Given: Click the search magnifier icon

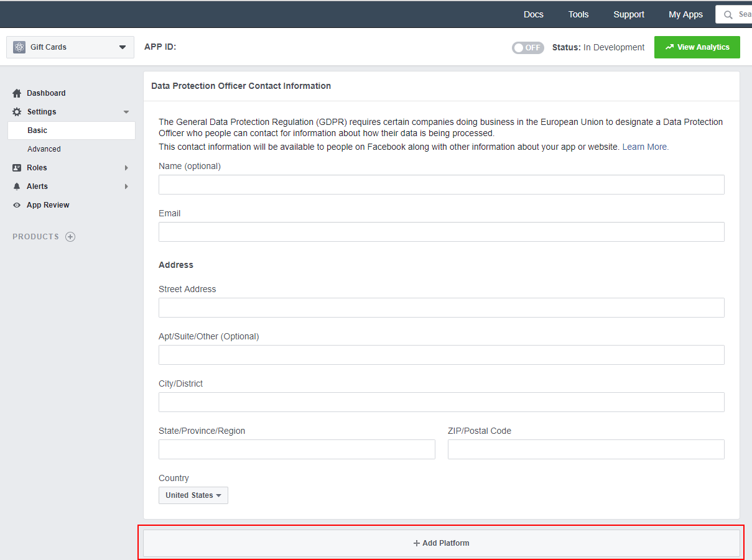Looking at the screenshot, I should pyautogui.click(x=728, y=15).
